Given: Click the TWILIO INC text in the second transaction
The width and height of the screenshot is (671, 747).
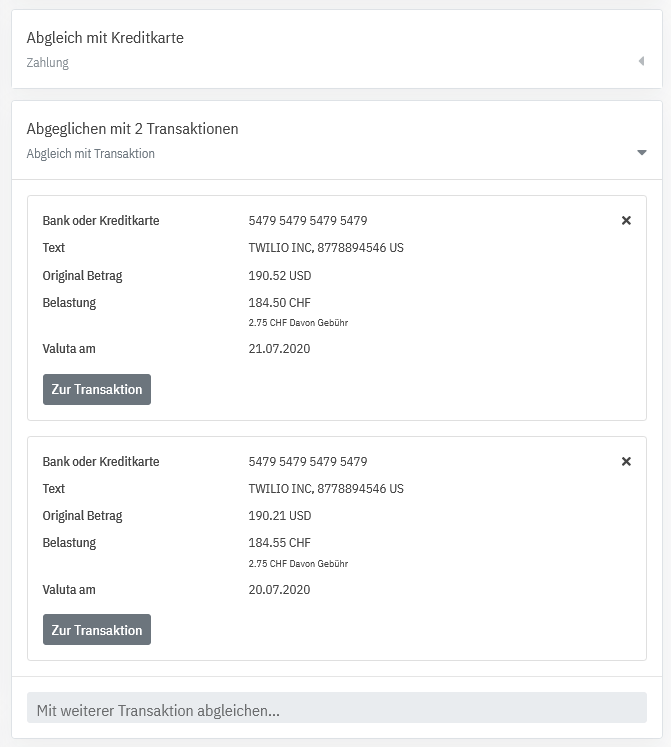Looking at the screenshot, I should pyautogui.click(x=326, y=489).
